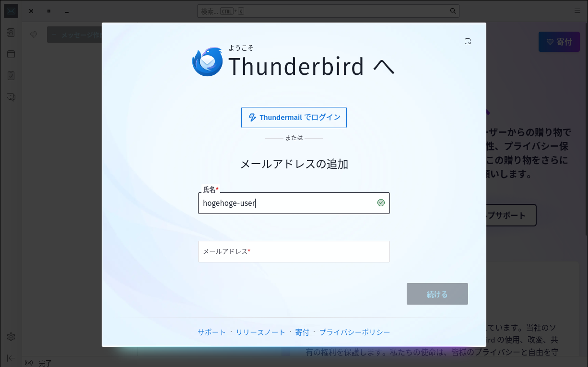The height and width of the screenshot is (367, 588).
Task: Open the Settings gear icon
Action: [x=11, y=337]
